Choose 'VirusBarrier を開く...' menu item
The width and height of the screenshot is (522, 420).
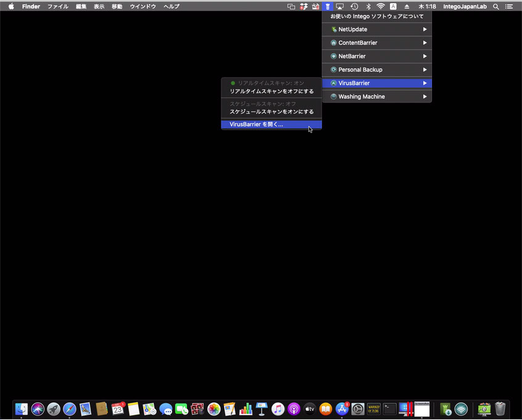(271, 124)
